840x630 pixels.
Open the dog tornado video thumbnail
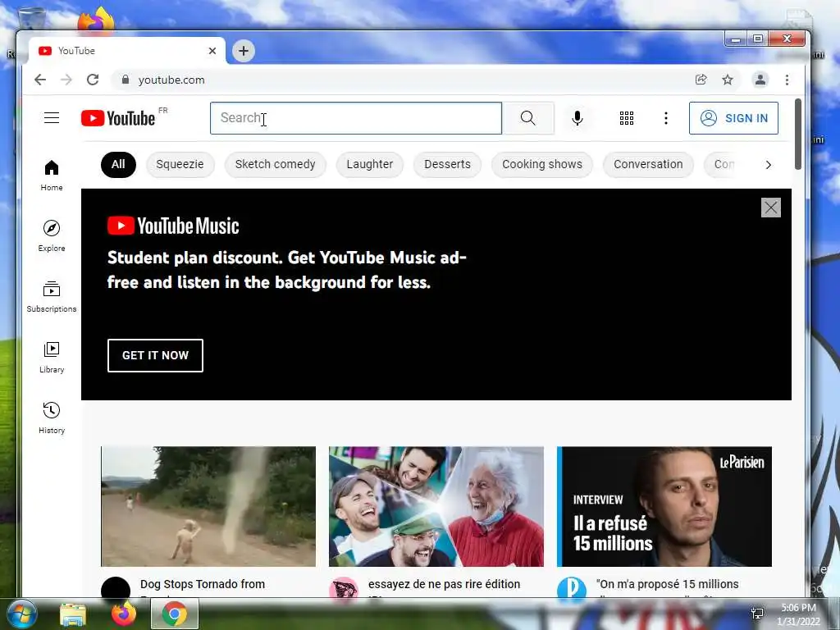(208, 506)
